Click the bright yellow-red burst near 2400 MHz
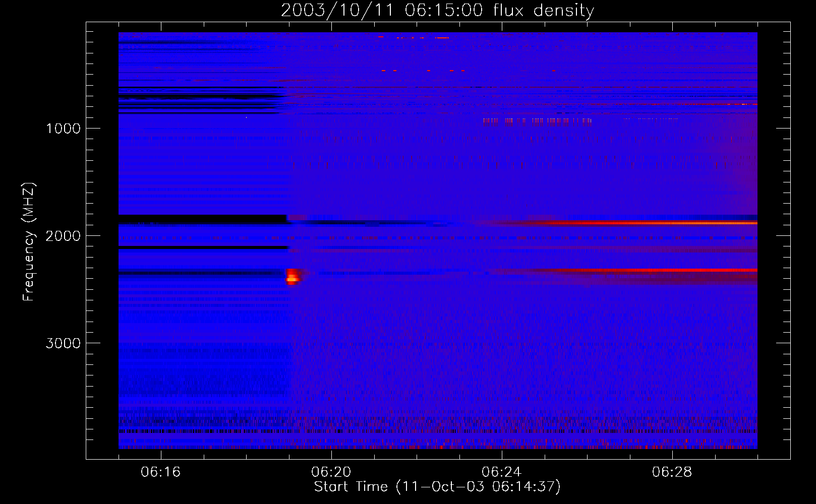 click(293, 277)
